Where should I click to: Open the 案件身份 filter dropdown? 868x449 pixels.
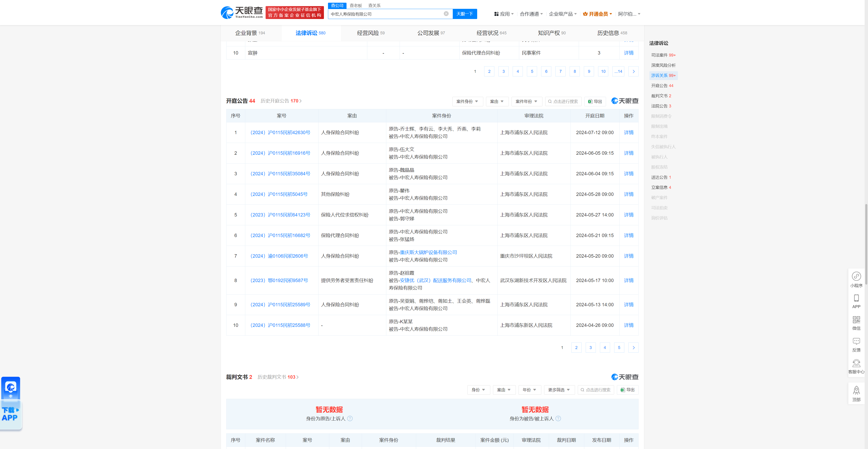[x=467, y=102]
